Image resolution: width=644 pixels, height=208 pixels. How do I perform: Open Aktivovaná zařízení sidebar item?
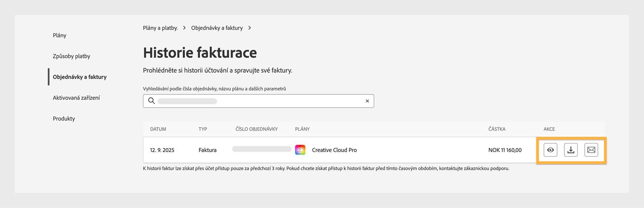click(x=76, y=98)
